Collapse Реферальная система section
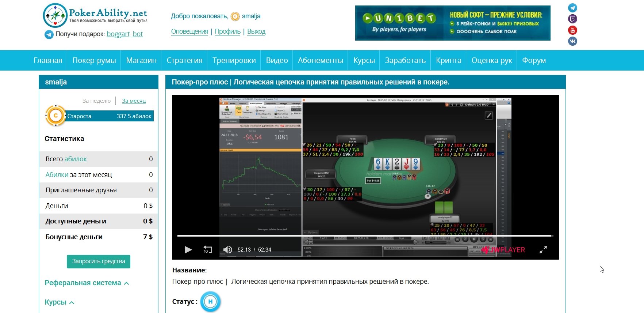 87,283
